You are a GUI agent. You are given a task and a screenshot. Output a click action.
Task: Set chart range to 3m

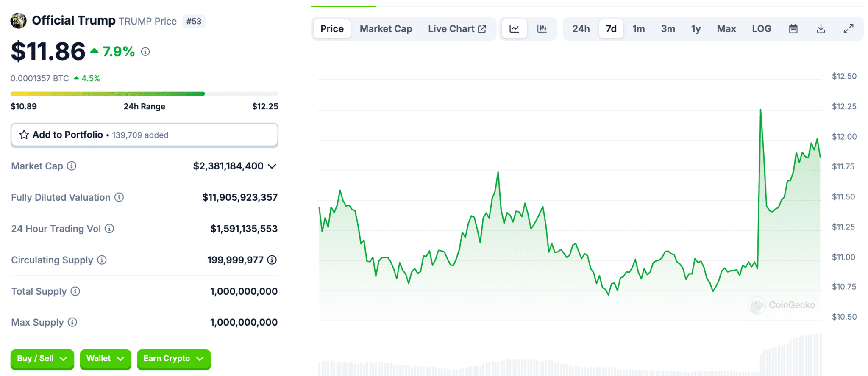[x=668, y=29]
